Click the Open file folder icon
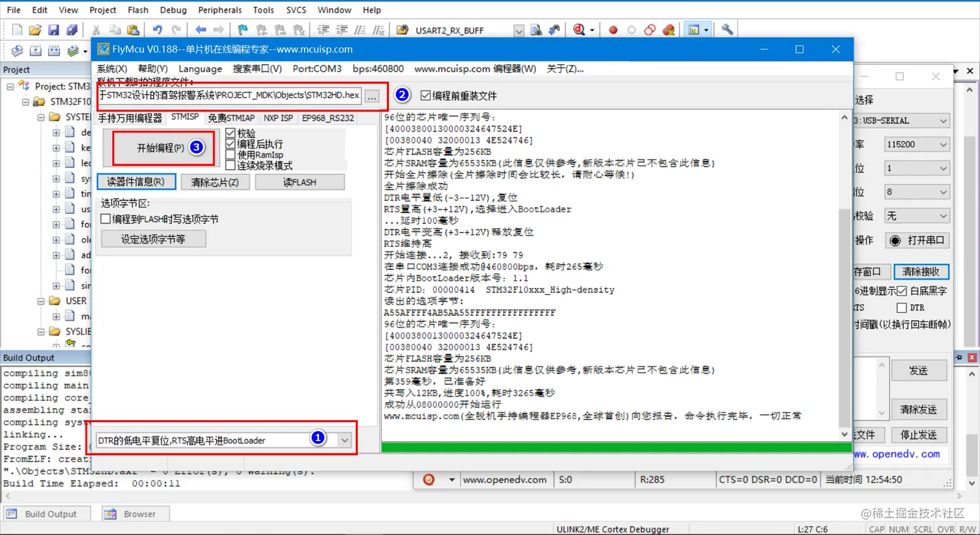Image resolution: width=980 pixels, height=535 pixels. [x=35, y=30]
